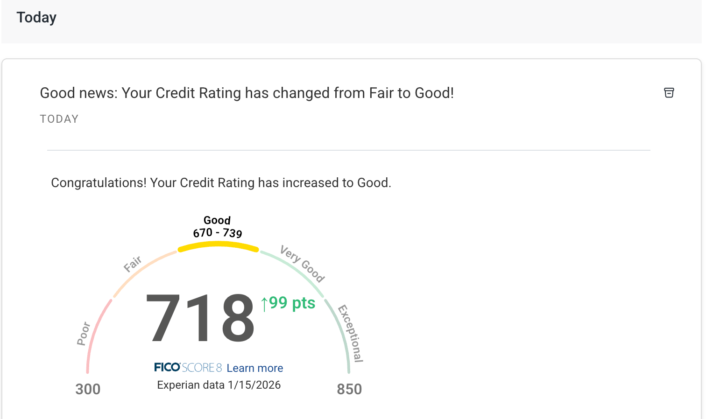This screenshot has height=419, width=720.
Task: Click the yellow Good arc segment
Action: [x=217, y=245]
